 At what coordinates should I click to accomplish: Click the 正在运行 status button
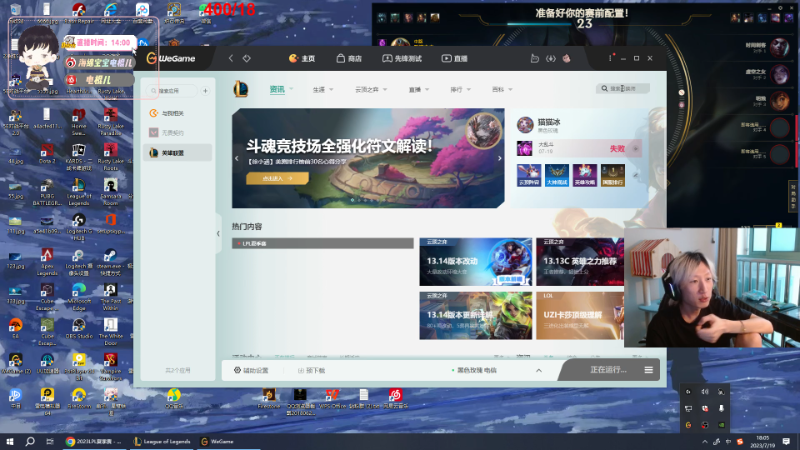tap(608, 370)
